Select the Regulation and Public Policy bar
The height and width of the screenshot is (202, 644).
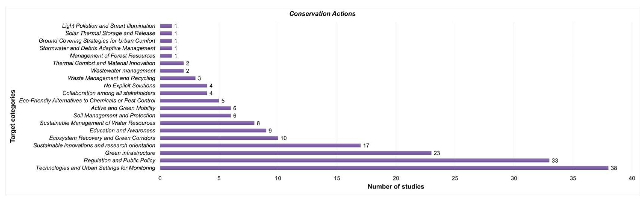point(355,160)
